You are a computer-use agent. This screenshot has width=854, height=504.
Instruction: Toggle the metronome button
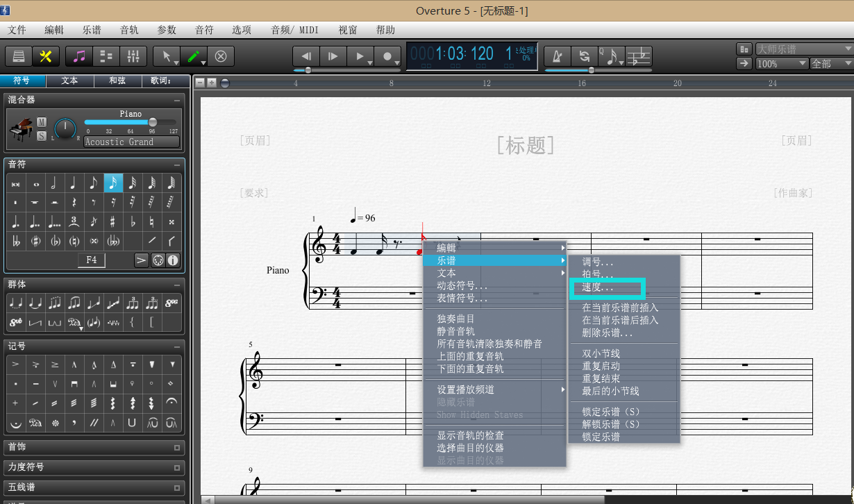pyautogui.click(x=558, y=56)
